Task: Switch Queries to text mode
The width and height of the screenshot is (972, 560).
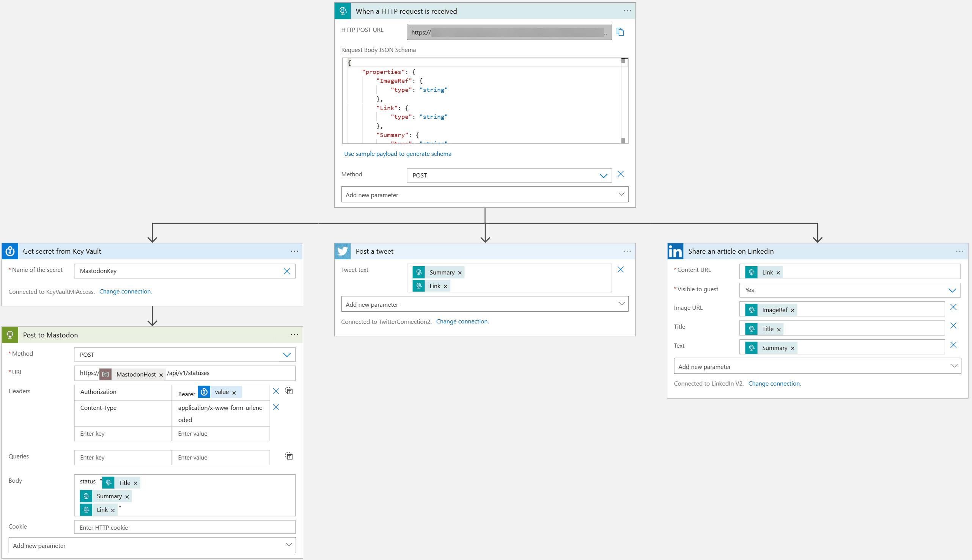Action: 289,456
